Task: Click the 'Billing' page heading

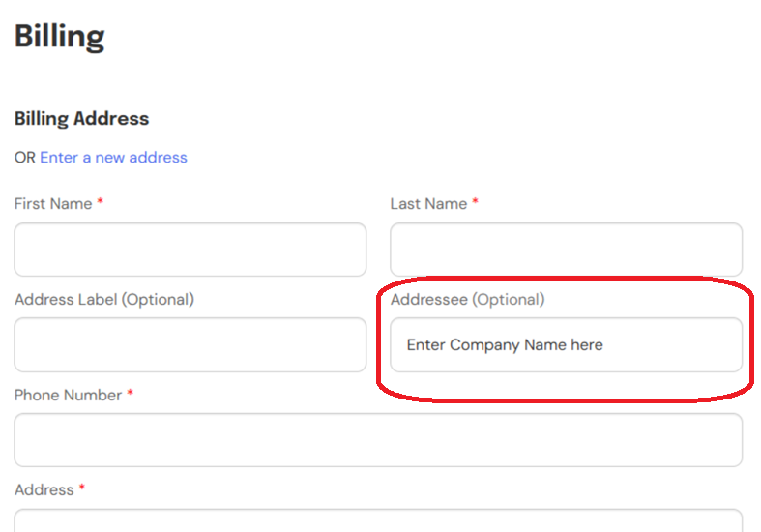Action: pyautogui.click(x=59, y=37)
